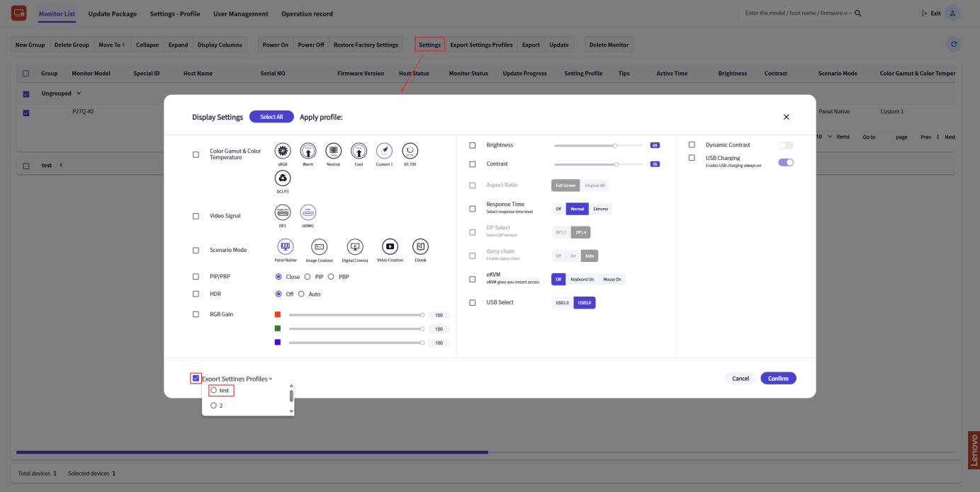Select the Ebook scenario mode icon
This screenshot has height=492, width=980.
tap(420, 246)
